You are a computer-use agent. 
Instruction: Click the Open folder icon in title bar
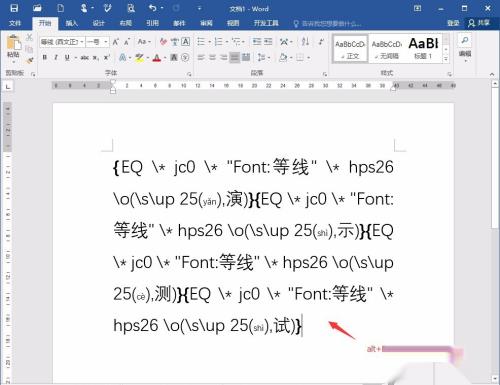point(37,8)
